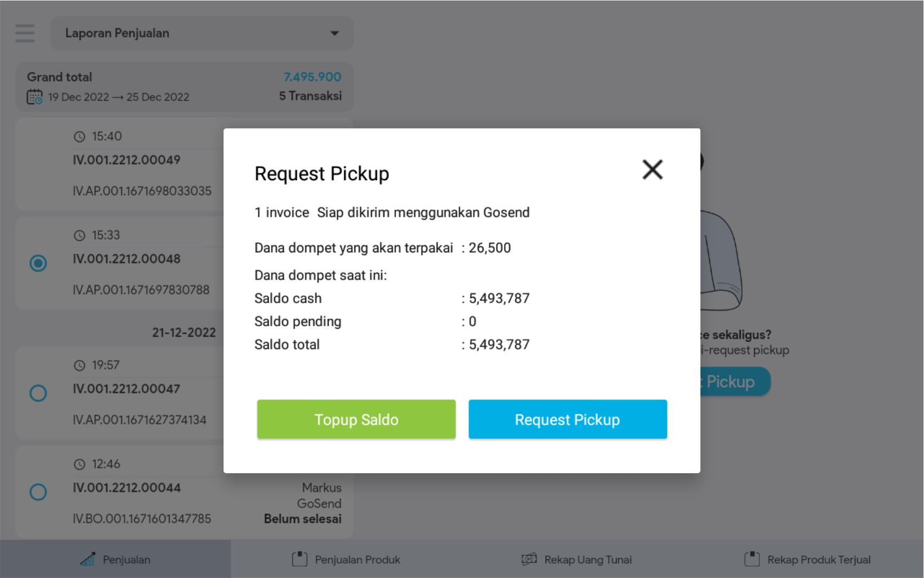This screenshot has width=924, height=578.
Task: Confirm with the blue Request Pickup button
Action: [x=568, y=419]
